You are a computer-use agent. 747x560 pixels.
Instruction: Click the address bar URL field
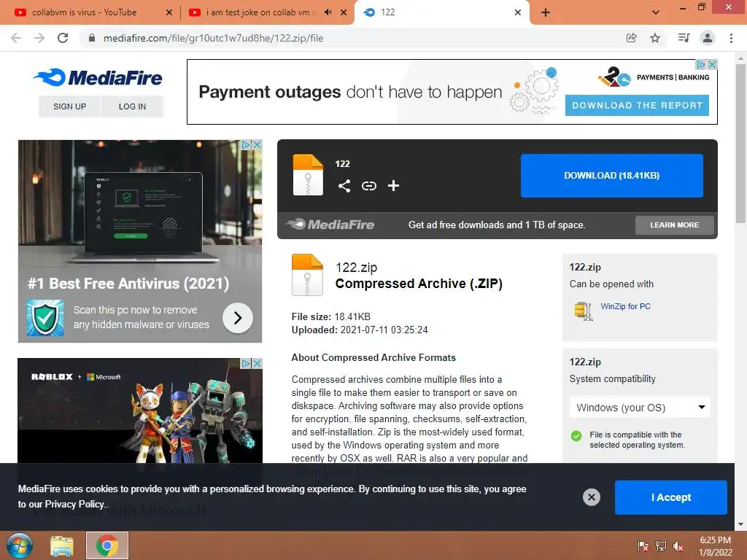point(352,38)
